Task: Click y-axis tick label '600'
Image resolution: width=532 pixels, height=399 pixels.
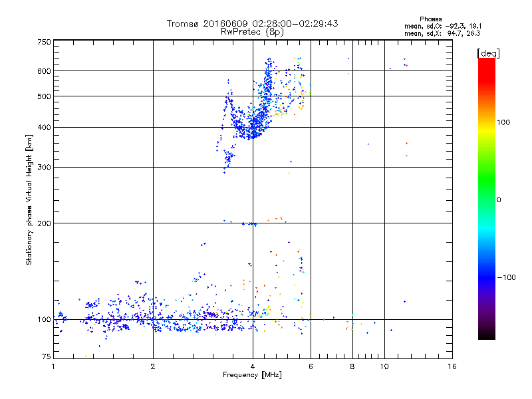Action: pyautogui.click(x=44, y=71)
